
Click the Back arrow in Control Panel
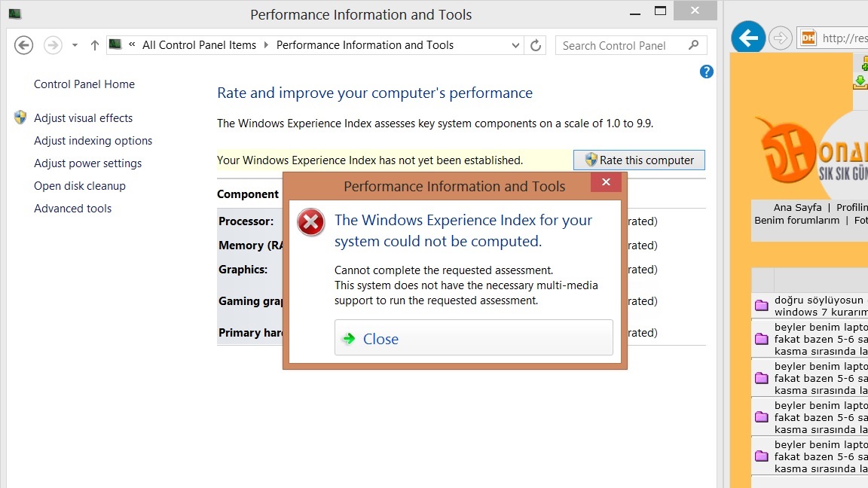(x=24, y=45)
